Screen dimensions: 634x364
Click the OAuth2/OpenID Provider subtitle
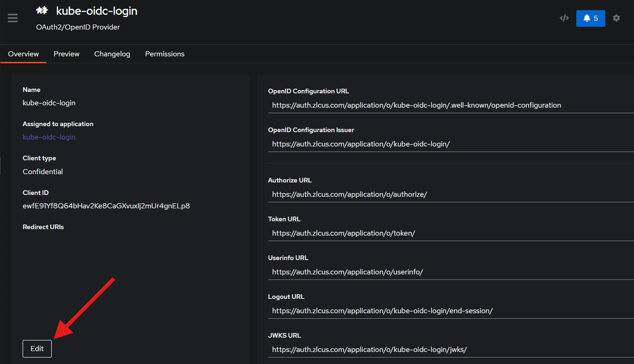[x=78, y=27]
